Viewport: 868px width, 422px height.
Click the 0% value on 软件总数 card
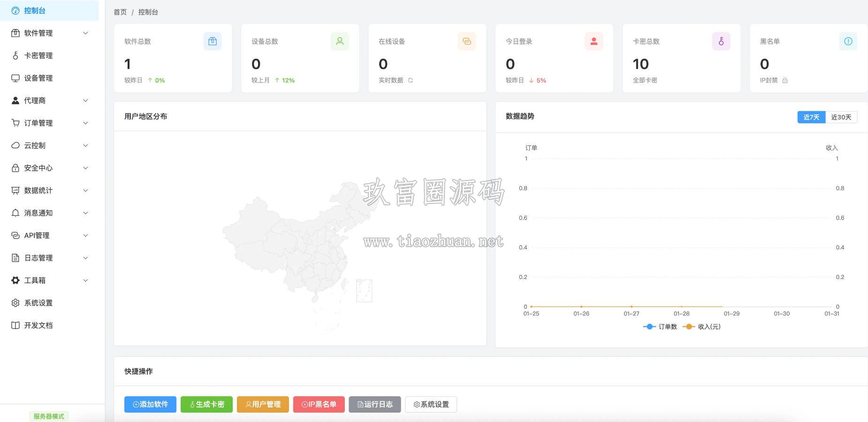pos(160,80)
